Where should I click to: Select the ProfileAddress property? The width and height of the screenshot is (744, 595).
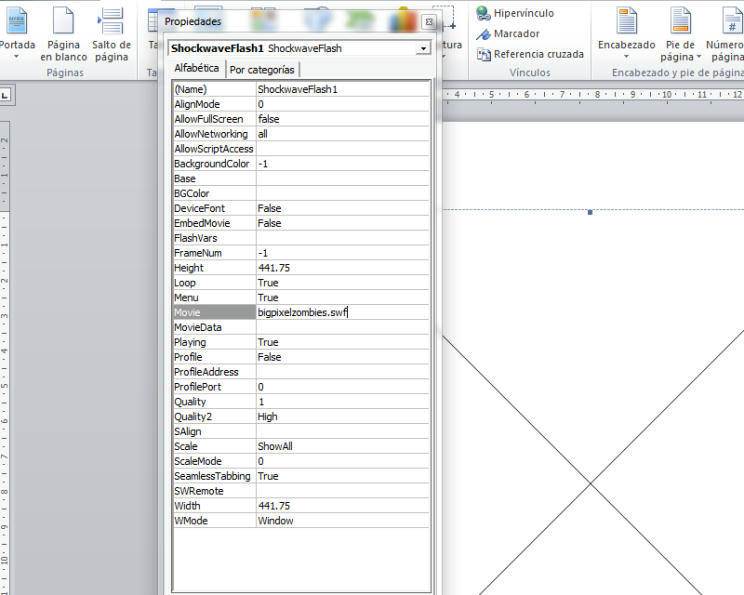click(214, 372)
